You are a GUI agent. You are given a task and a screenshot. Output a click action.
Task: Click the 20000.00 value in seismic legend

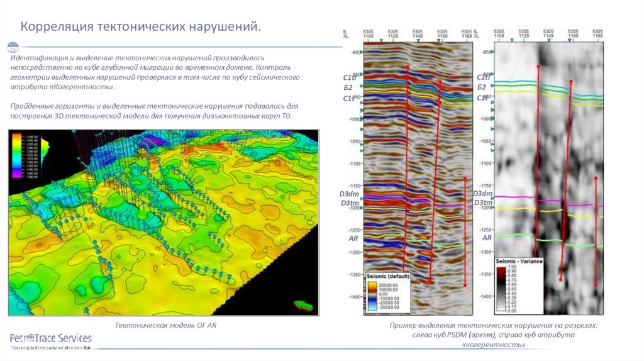coord(388,285)
